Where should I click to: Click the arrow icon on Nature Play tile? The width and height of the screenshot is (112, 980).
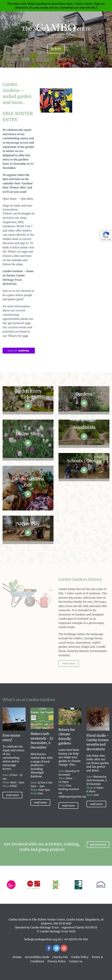click(28, 533)
